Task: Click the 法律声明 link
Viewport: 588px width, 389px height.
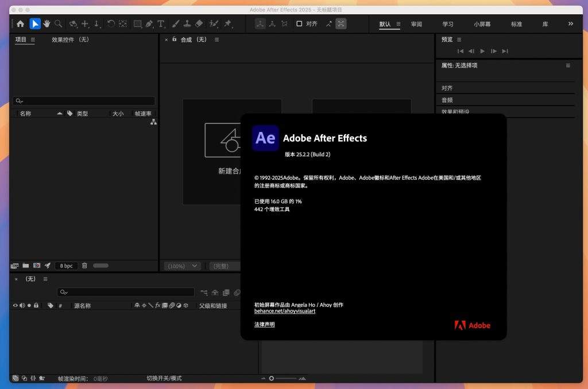Action: 264,325
